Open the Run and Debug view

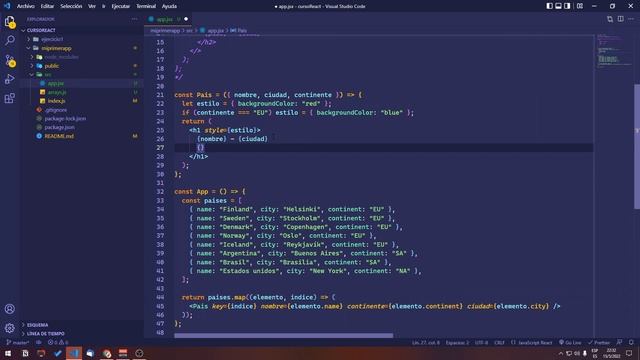pyautogui.click(x=10, y=79)
